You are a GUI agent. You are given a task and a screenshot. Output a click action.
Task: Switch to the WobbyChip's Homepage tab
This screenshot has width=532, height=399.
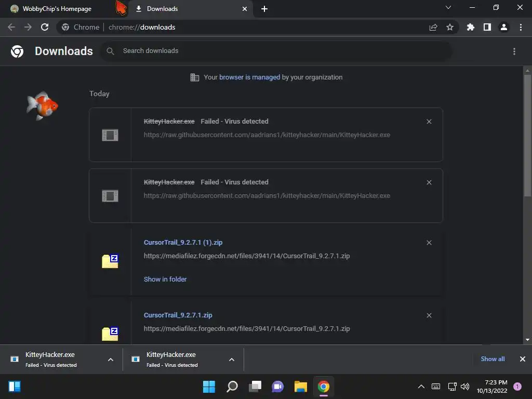point(57,9)
